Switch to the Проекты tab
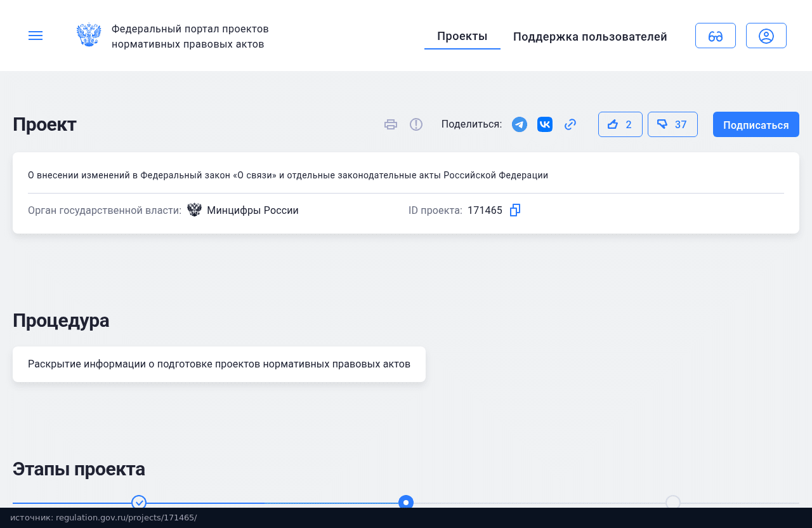This screenshot has height=528, width=812. [x=462, y=36]
